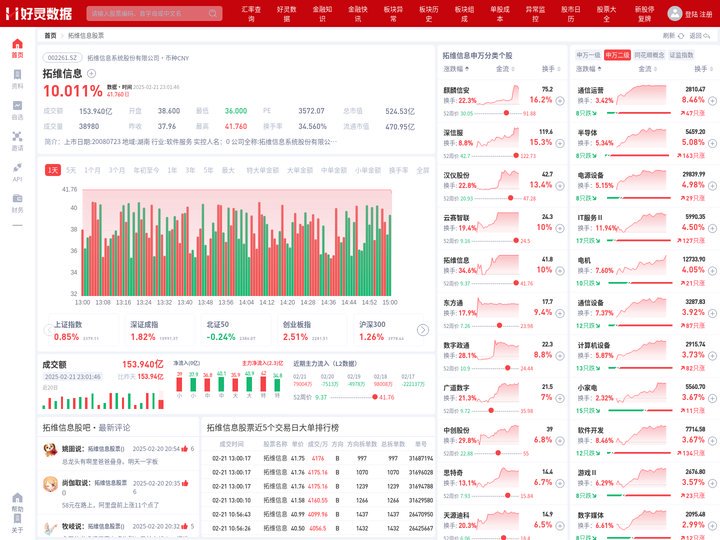
Task: Add 数字政通 using its plus icon
Action: 560,356
